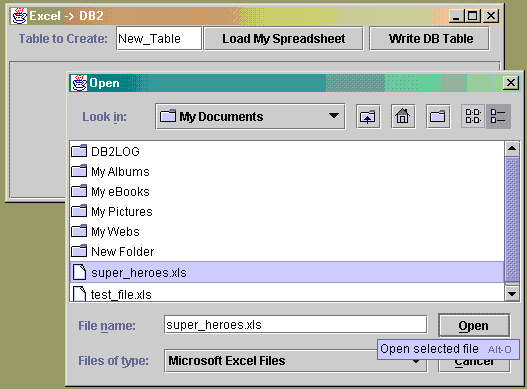Open the Files of type dropdown
The height and width of the screenshot is (389, 527).
pyautogui.click(x=296, y=361)
